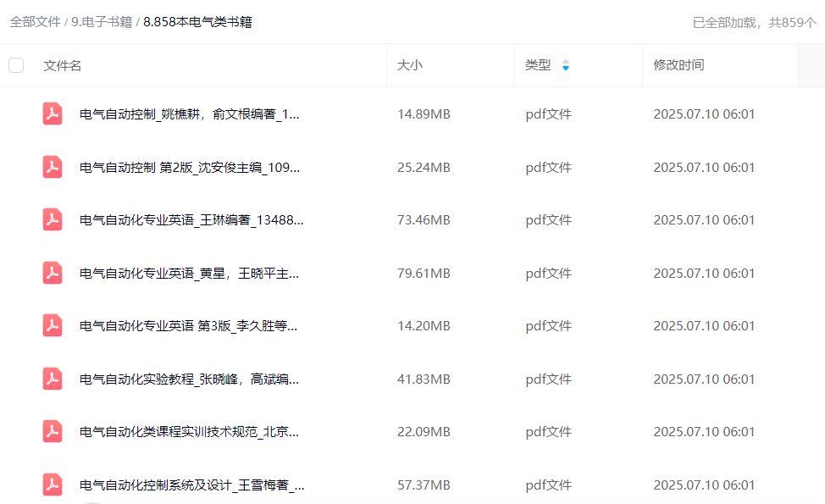
Task: Click PDF icon for 电气自动控制_姚樵耕 file
Action: click(53, 114)
